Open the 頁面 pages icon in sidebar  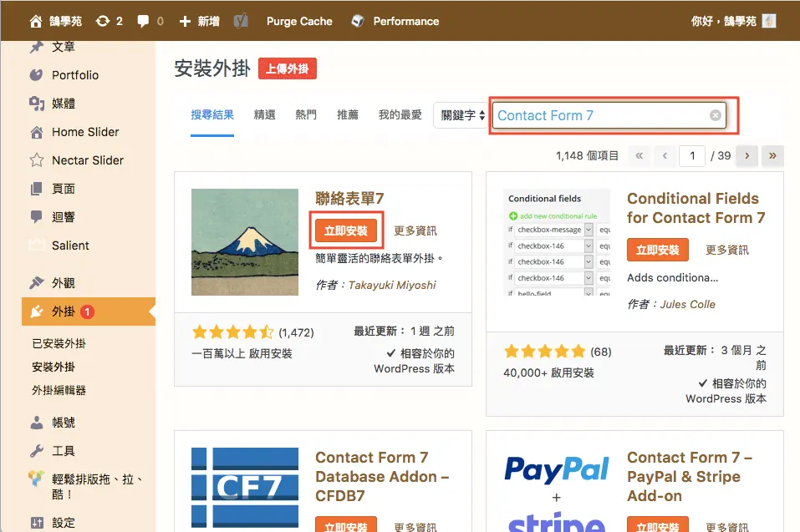[36, 189]
